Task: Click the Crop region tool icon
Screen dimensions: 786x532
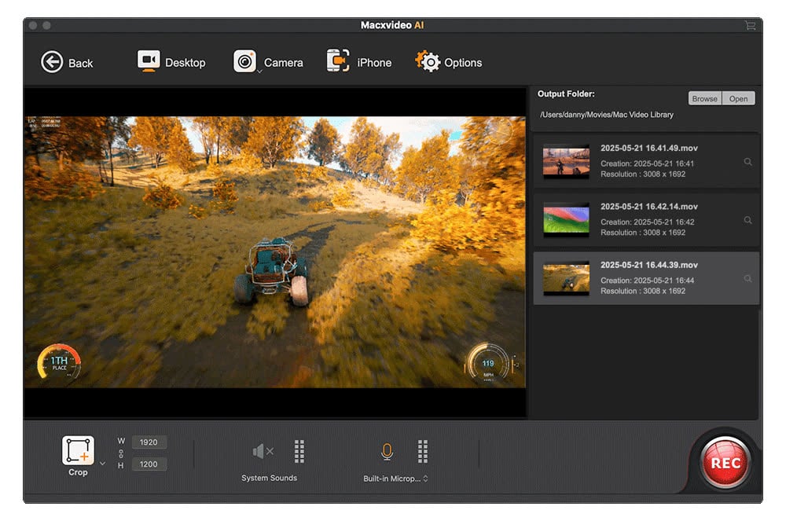Action: tap(78, 450)
